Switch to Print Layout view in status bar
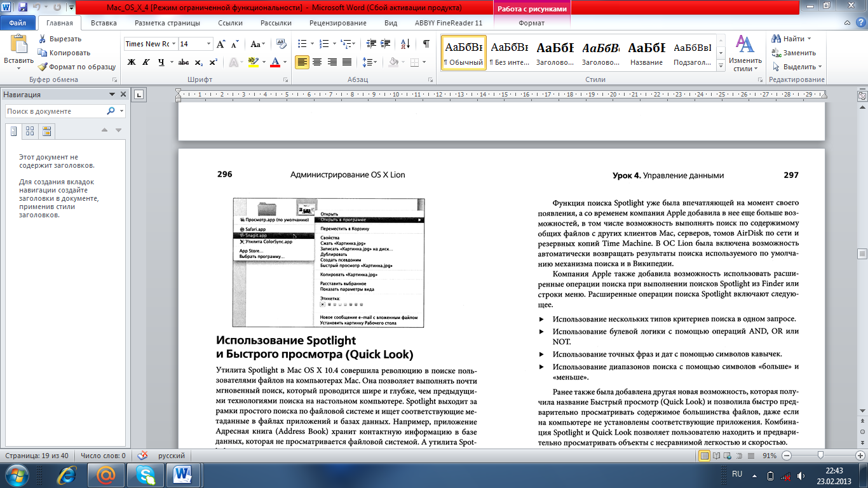This screenshot has width=868, height=488. coord(704,456)
